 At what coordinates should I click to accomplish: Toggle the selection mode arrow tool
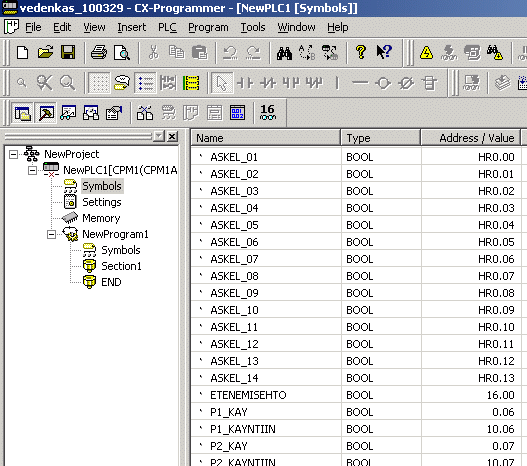pos(222,83)
